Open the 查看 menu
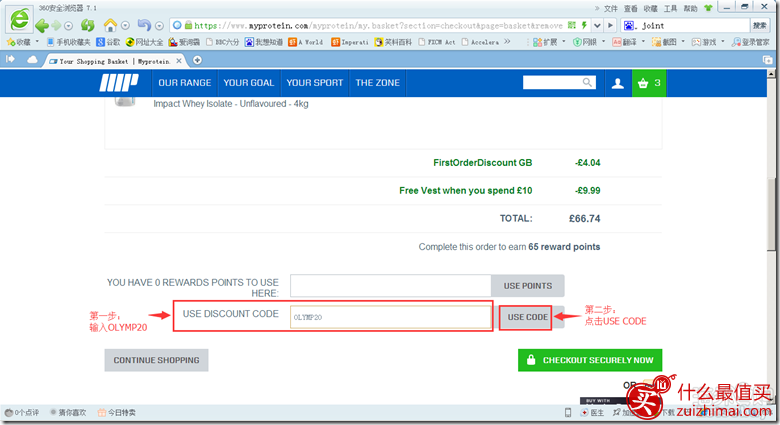This screenshot has height=425, width=780. [630, 8]
